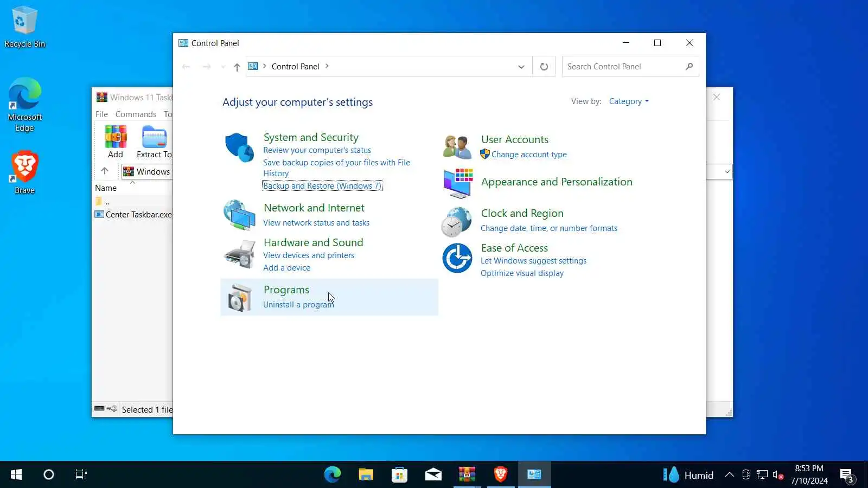Open the Commands menu in WinRAR

point(136,114)
